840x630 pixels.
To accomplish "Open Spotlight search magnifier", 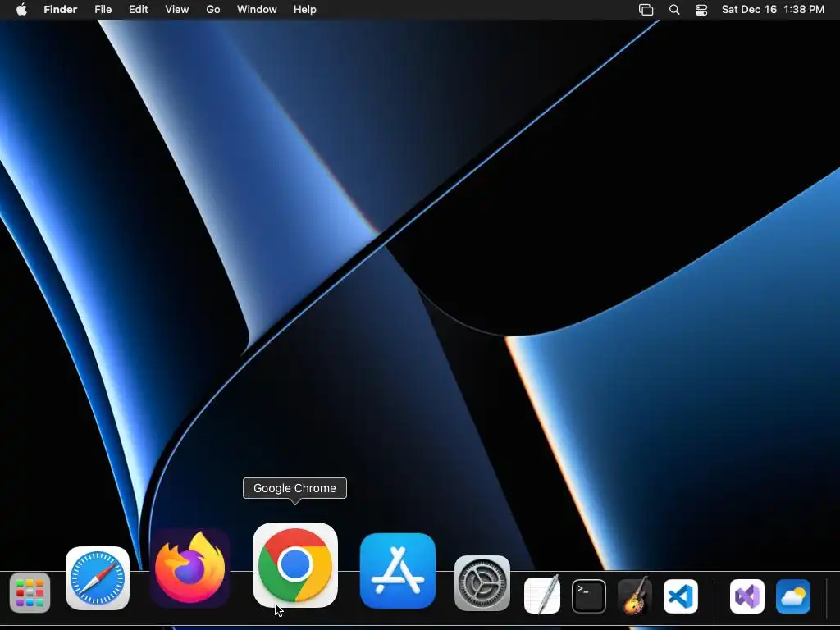I will 674,10.
